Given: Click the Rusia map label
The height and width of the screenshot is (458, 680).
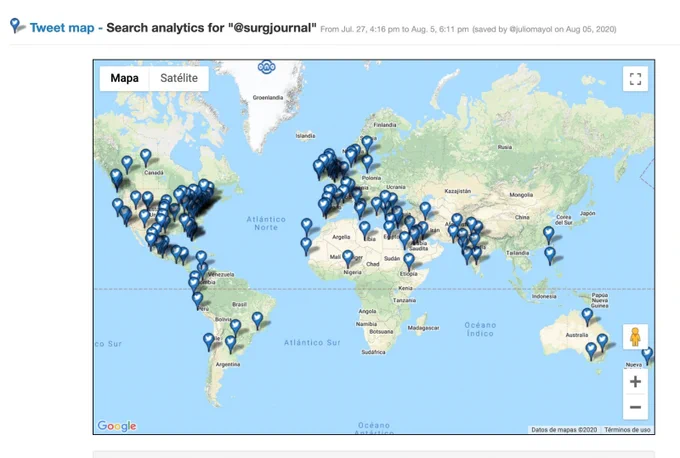Looking at the screenshot, I should [x=505, y=147].
